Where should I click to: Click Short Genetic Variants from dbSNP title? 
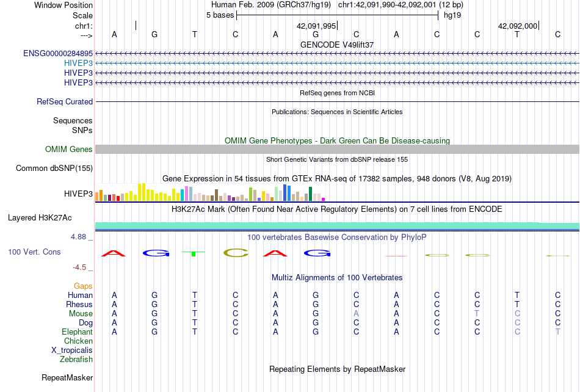(337, 159)
